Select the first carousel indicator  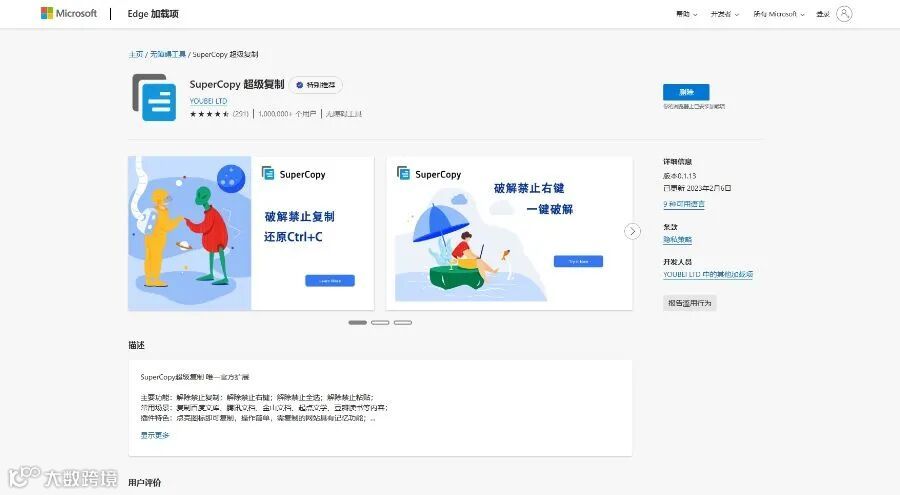click(x=357, y=323)
